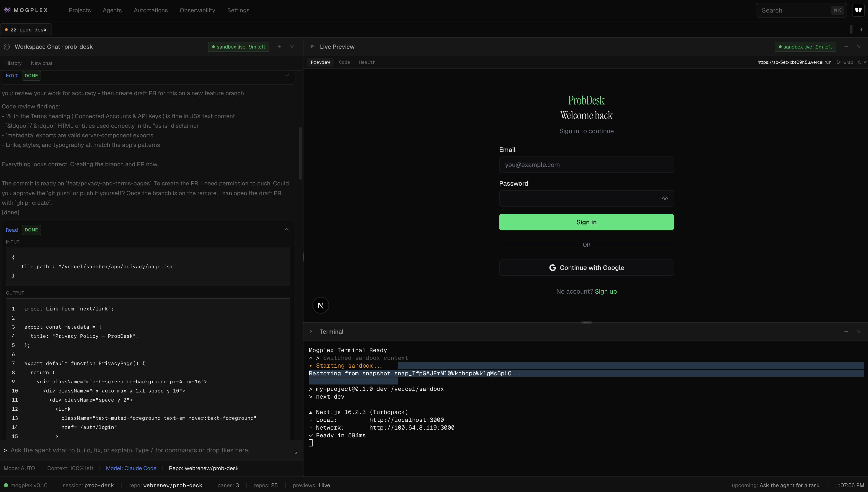The width and height of the screenshot is (868, 492).
Task: Open the Model: Claude Code selector
Action: (x=131, y=468)
